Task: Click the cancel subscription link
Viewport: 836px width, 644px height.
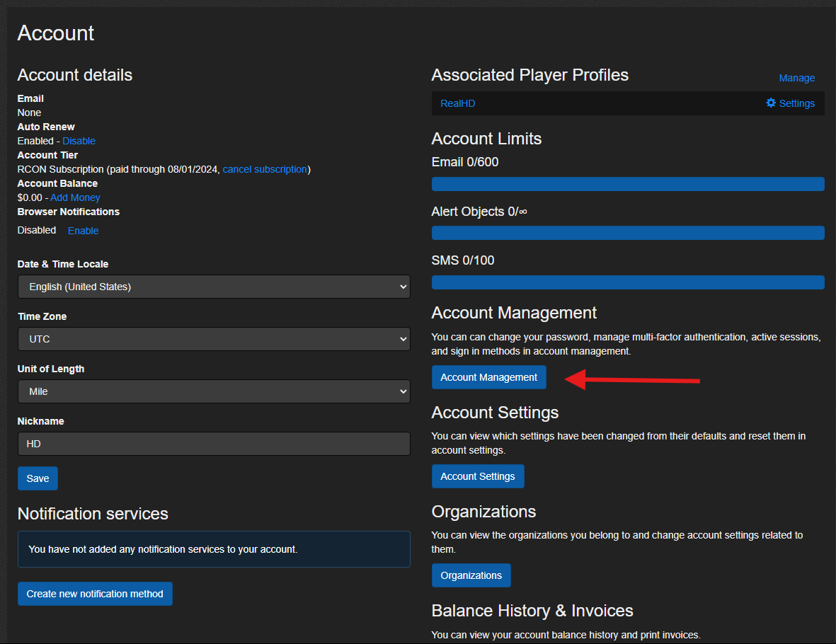Action: point(265,169)
